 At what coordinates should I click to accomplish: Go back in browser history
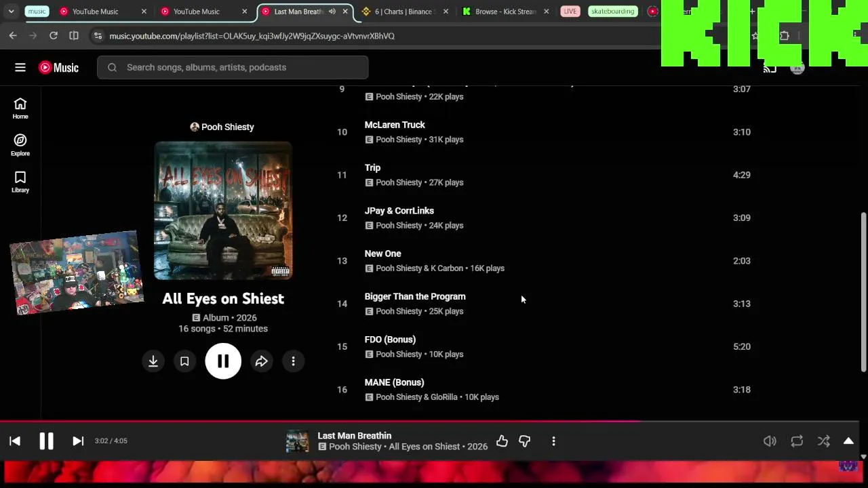(13, 36)
